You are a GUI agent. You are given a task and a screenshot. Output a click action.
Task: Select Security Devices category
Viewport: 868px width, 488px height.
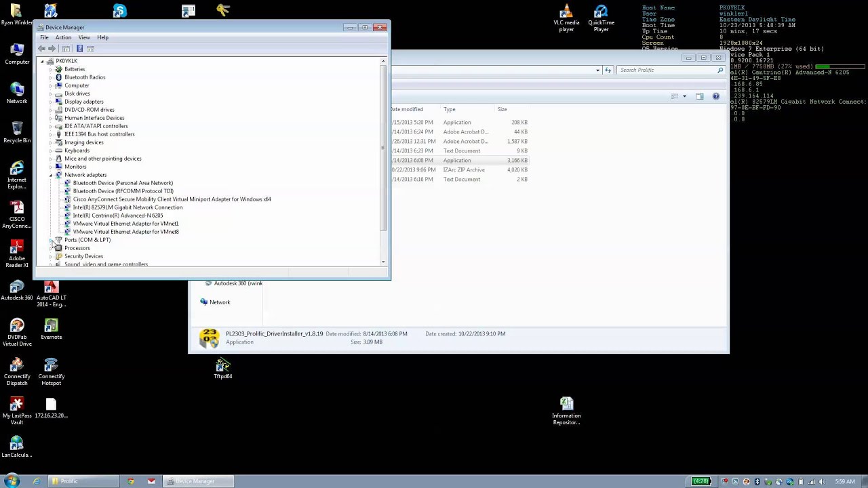[83, 256]
